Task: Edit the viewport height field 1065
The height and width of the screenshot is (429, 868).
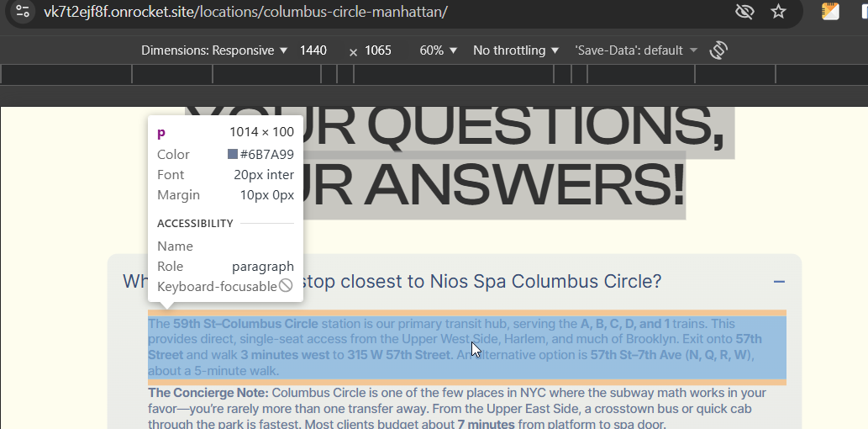Action: [378, 50]
